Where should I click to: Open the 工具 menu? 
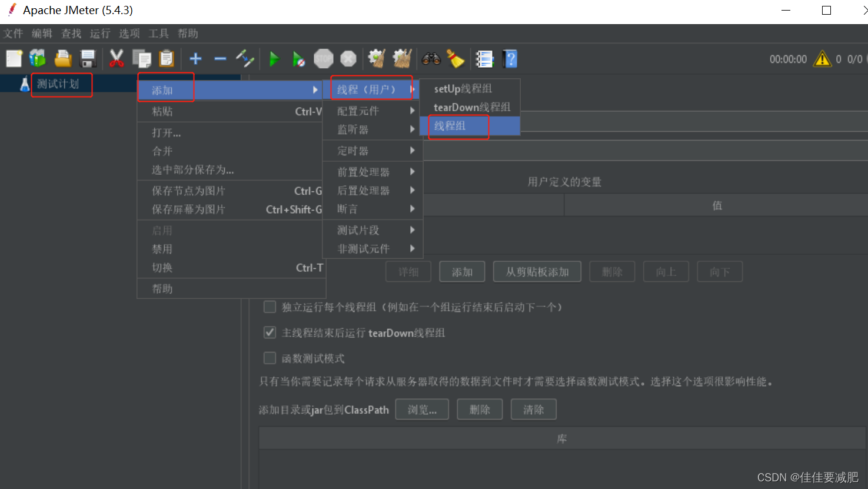158,34
